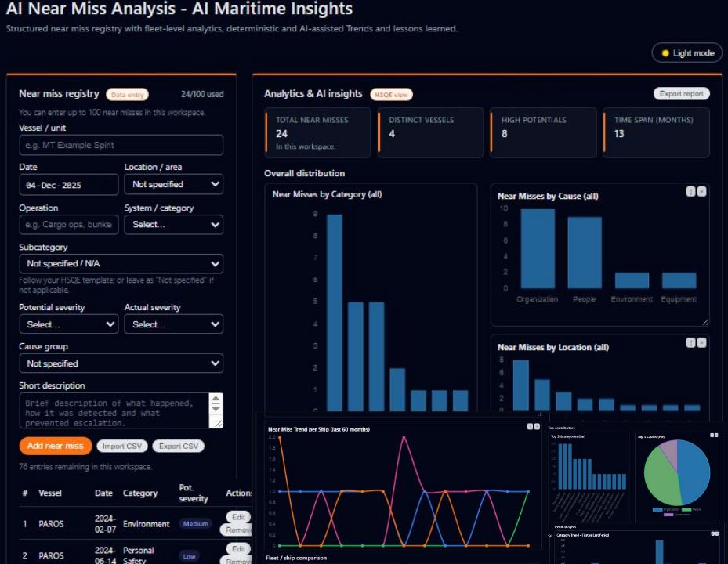Click the expand icon on Near Miss Trend panel
The image size is (728, 564).
[530, 427]
